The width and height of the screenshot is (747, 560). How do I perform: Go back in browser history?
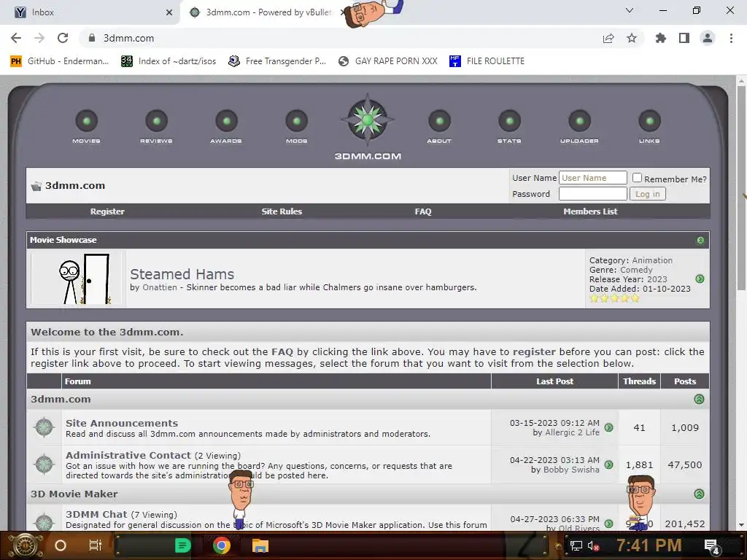click(16, 38)
